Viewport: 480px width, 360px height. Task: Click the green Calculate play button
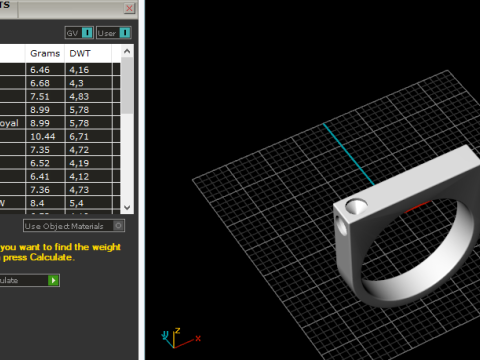point(53,280)
